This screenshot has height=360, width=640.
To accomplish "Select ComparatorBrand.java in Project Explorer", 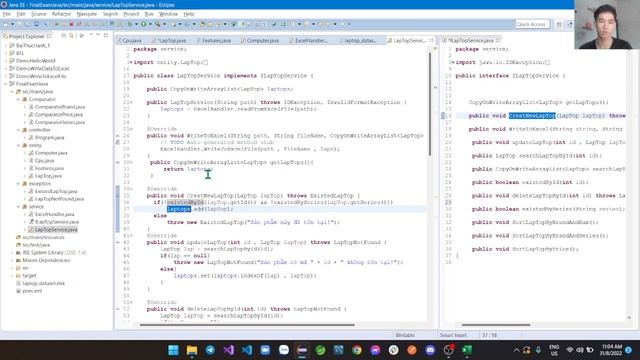I will pos(60,107).
